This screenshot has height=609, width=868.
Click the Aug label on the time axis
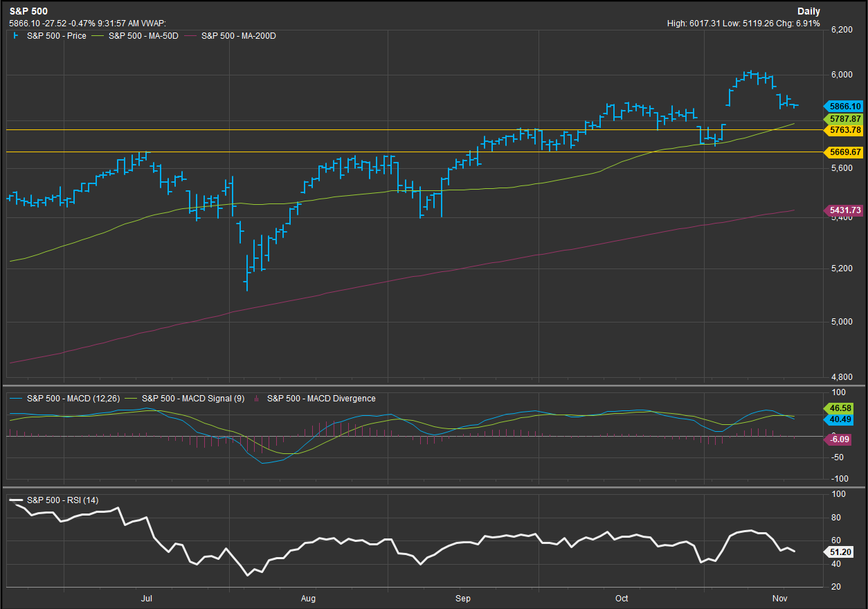pos(309,597)
